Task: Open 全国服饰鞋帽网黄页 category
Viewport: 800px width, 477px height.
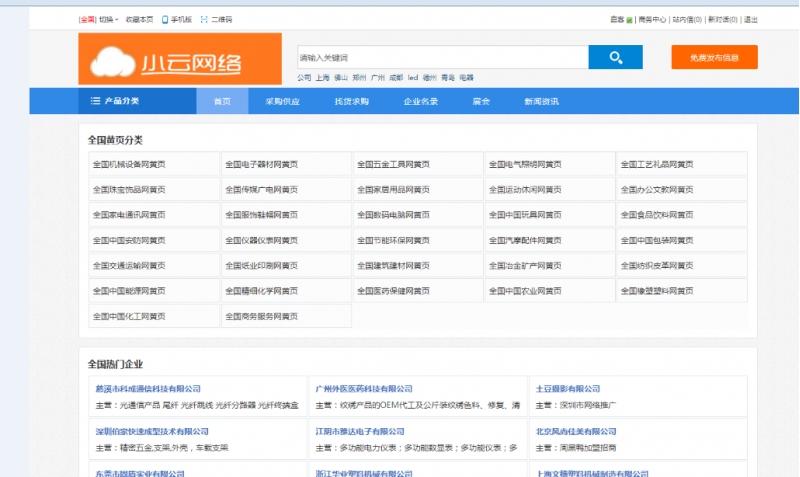Action: click(261, 215)
